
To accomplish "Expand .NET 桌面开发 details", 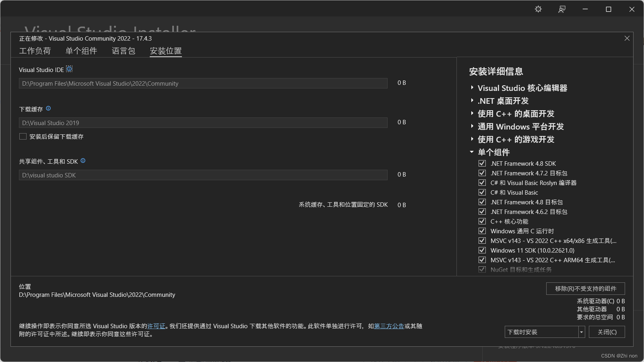I will pos(472,101).
